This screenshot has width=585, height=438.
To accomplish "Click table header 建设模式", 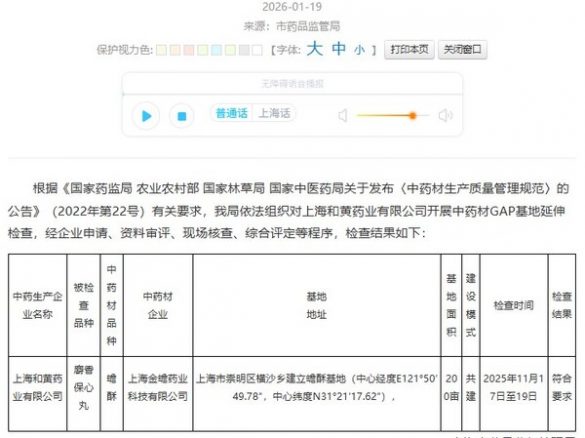I will pyautogui.click(x=471, y=305).
